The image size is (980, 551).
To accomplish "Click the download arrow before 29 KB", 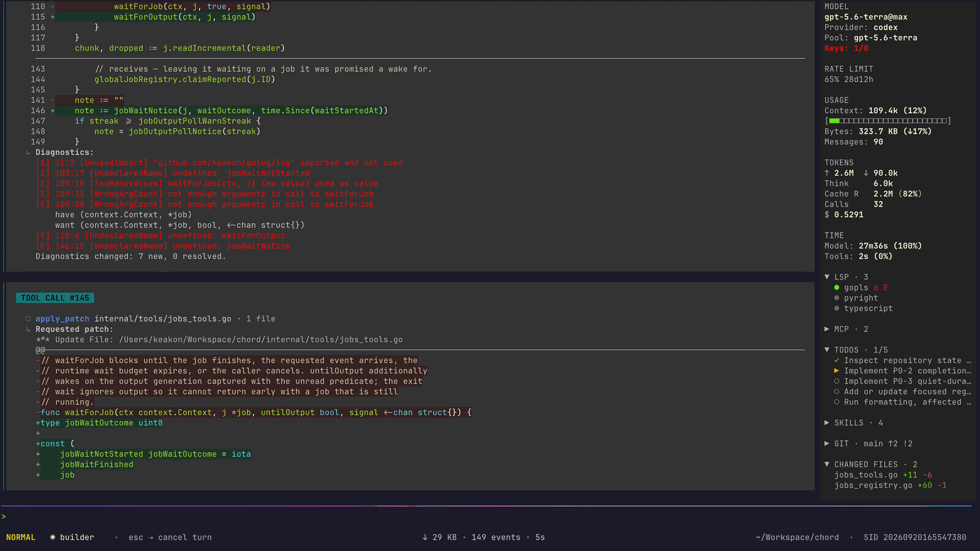I will point(425,537).
